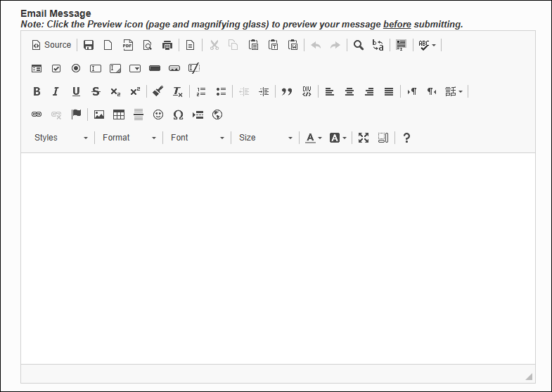Insert a link with the chain icon
The image size is (552, 392).
(37, 115)
